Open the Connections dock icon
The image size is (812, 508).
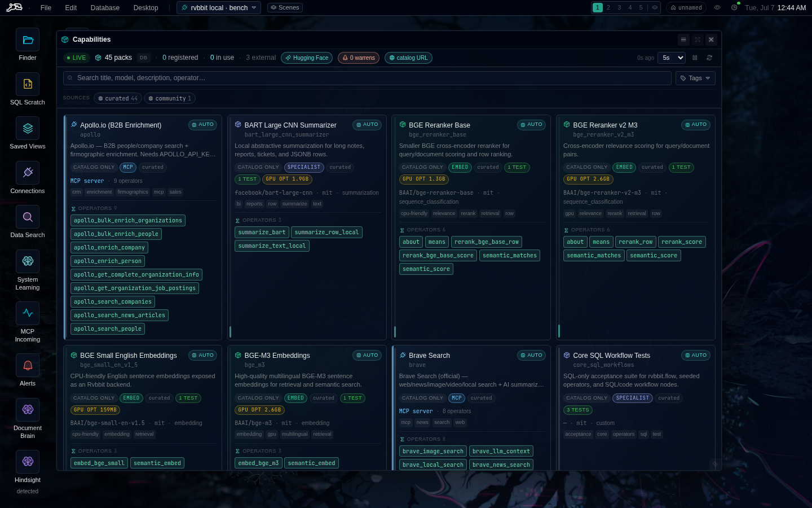[x=28, y=173]
